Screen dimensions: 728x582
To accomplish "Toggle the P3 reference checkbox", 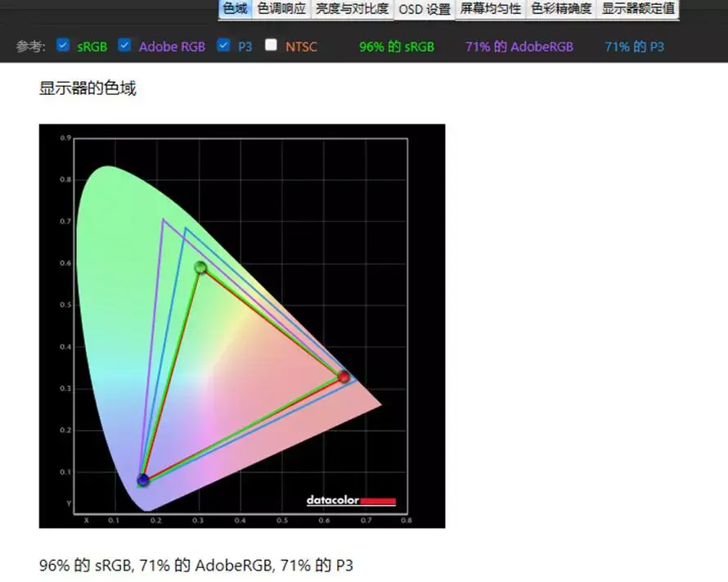I will pyautogui.click(x=223, y=46).
